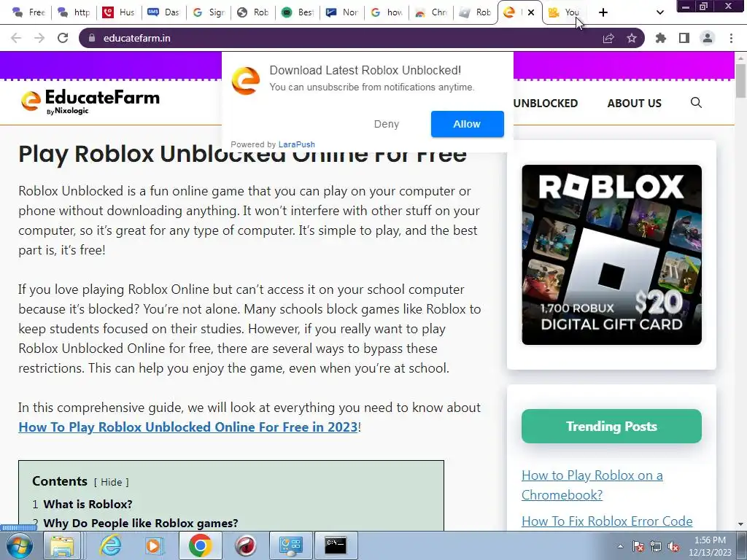
Task: Open a new browser tab
Action: click(x=603, y=12)
